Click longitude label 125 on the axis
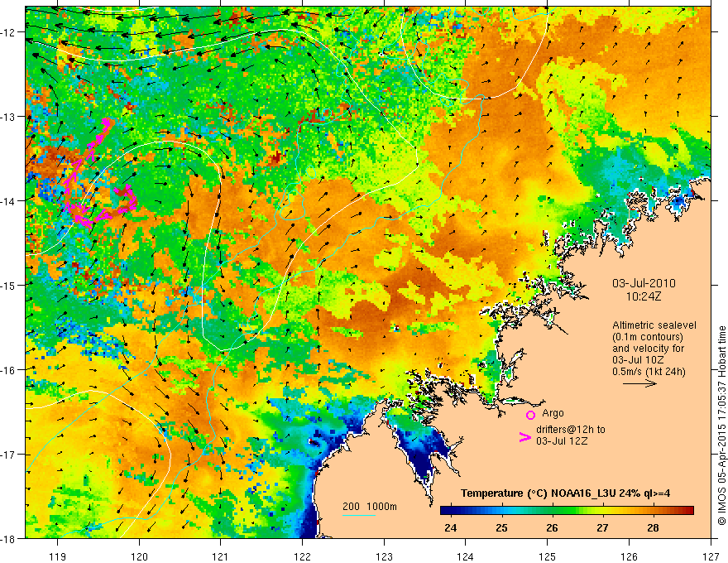 [x=548, y=556]
